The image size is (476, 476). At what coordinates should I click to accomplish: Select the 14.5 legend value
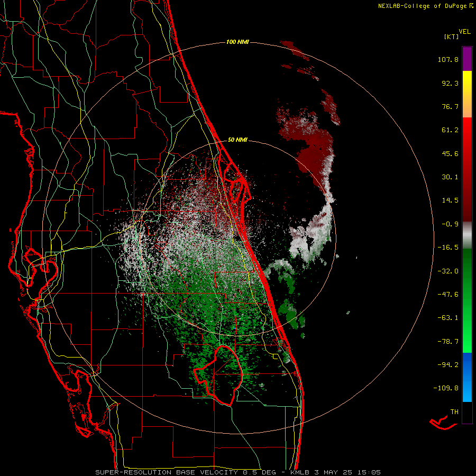[450, 200]
